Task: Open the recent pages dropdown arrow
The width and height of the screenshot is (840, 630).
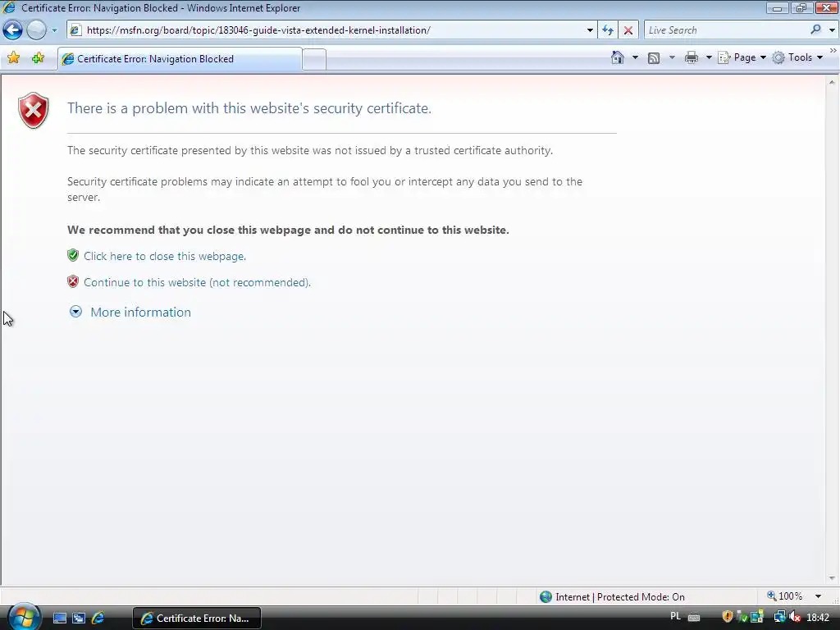Action: (54, 30)
